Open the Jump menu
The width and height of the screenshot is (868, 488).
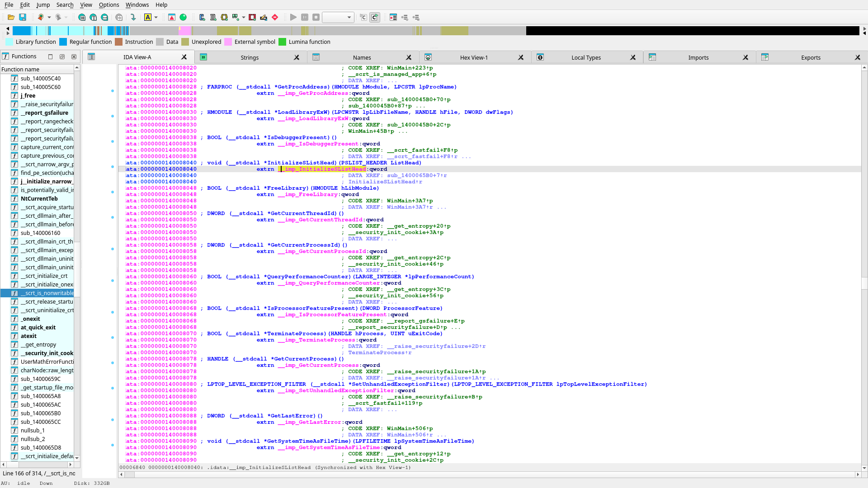[x=43, y=5]
